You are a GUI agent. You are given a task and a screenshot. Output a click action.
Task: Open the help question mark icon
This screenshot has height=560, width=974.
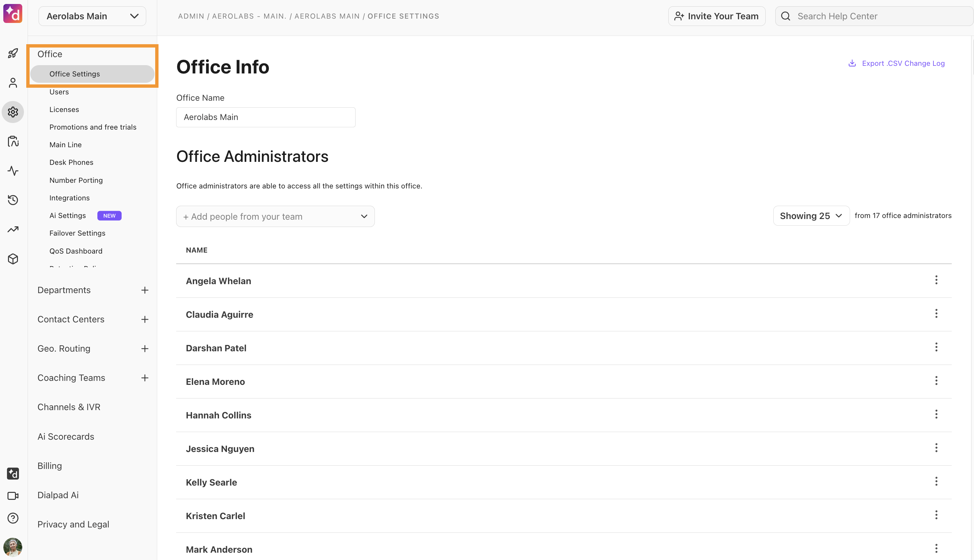point(13,518)
